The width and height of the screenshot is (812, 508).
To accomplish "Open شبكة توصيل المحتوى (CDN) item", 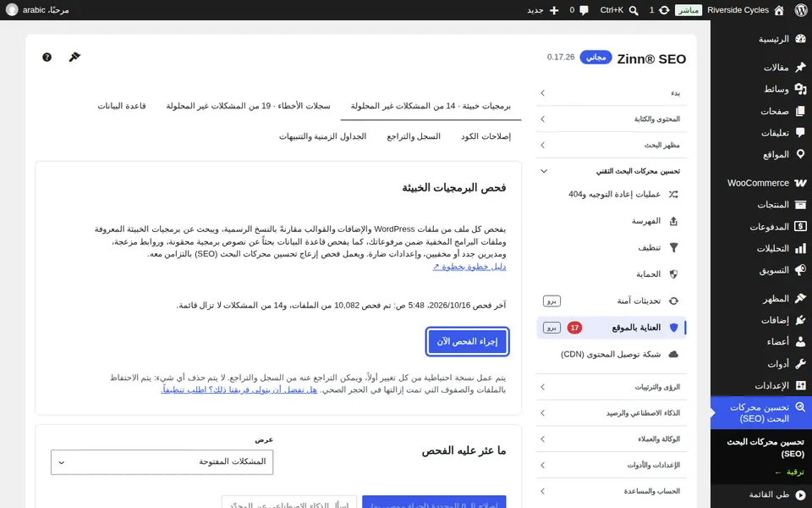I will [612, 354].
